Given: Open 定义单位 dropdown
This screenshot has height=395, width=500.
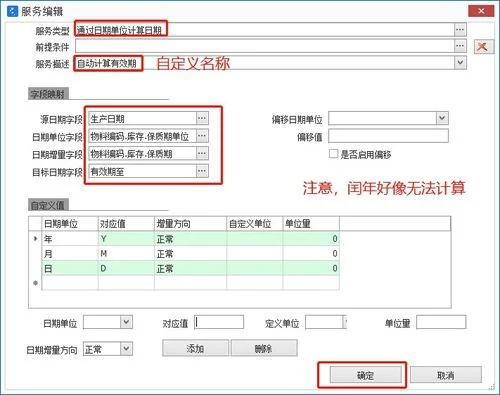Looking at the screenshot, I should pyautogui.click(x=345, y=322).
